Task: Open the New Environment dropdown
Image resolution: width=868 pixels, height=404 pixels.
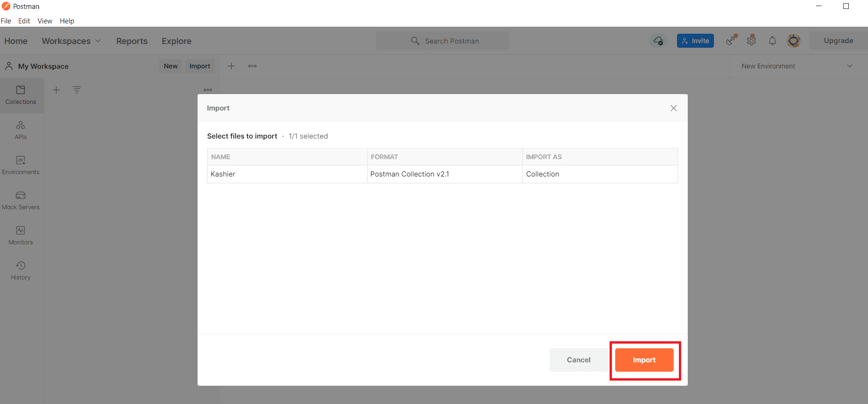Action: coord(797,66)
